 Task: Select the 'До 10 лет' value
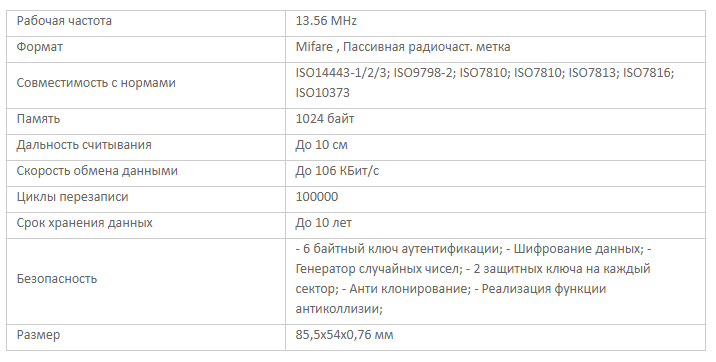pos(324,223)
